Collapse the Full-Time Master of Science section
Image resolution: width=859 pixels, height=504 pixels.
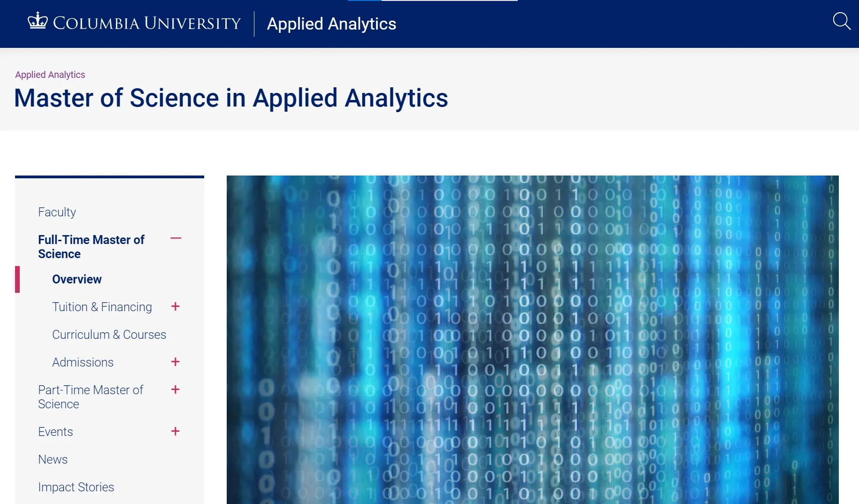click(x=176, y=238)
